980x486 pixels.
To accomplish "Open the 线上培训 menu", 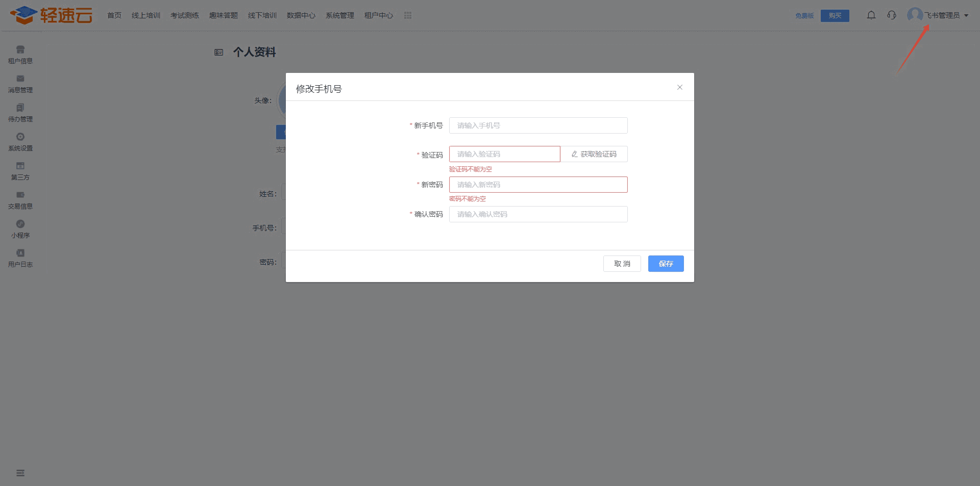I will click(146, 15).
